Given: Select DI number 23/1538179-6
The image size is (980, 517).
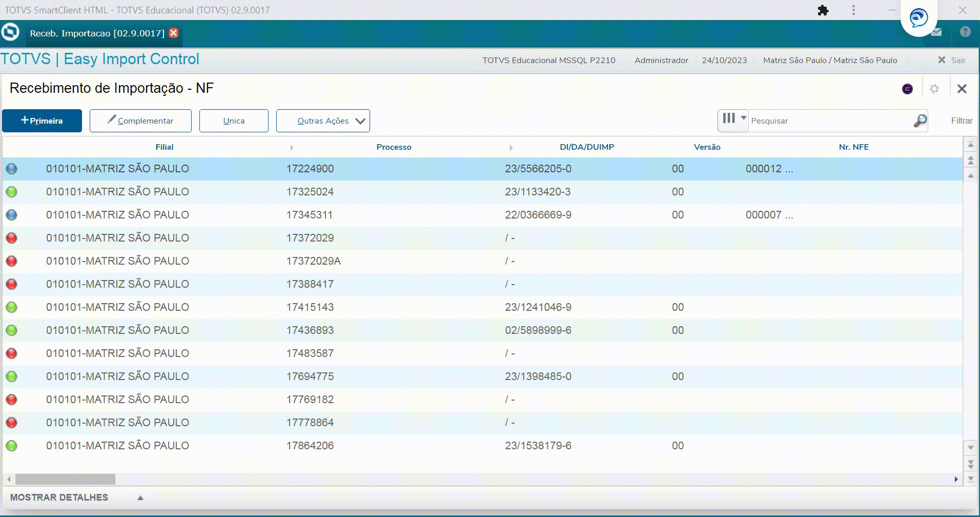Looking at the screenshot, I should (x=538, y=446).
